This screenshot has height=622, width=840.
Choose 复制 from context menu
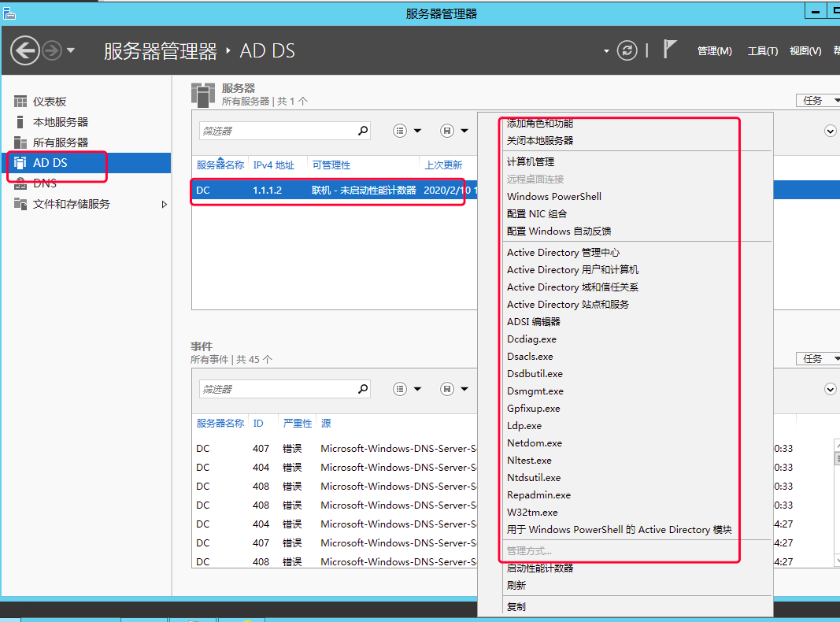(516, 607)
